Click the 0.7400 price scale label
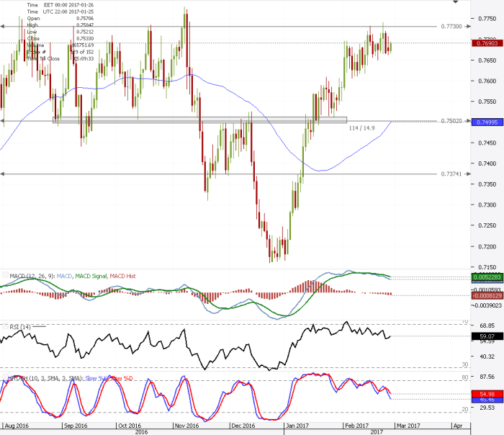This screenshot has height=435, width=504. [487, 163]
